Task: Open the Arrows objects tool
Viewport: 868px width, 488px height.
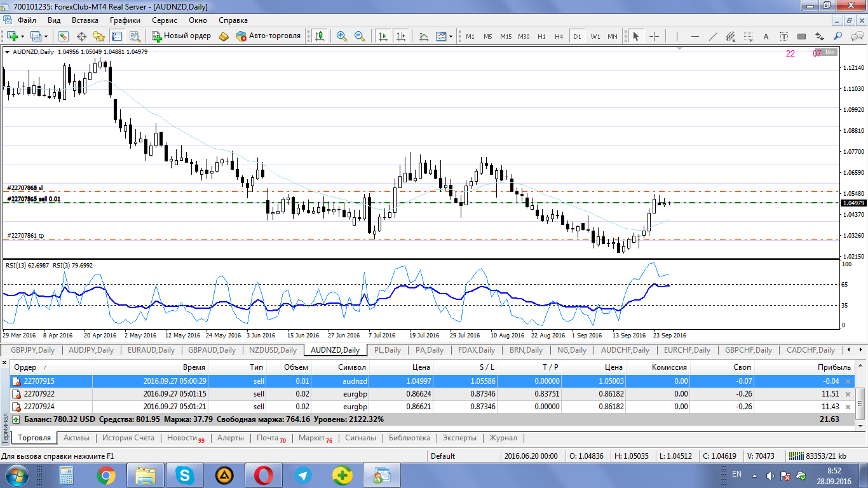Action: click(x=819, y=36)
